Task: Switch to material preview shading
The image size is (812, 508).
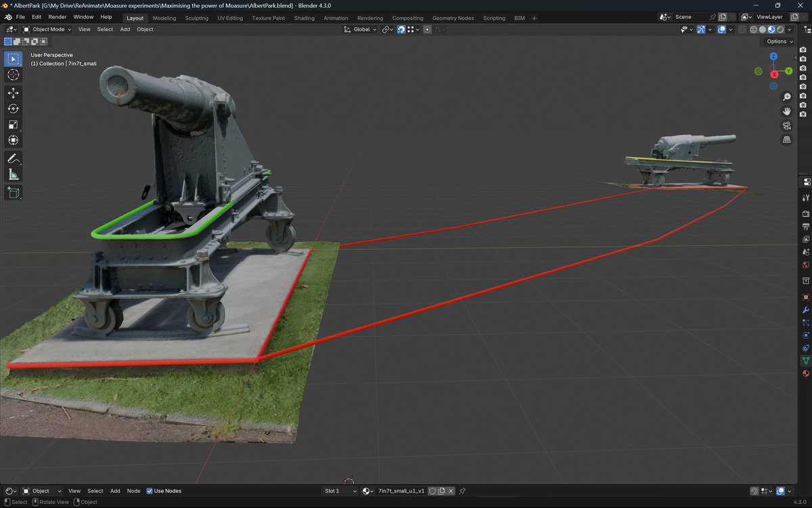Action: (771, 29)
